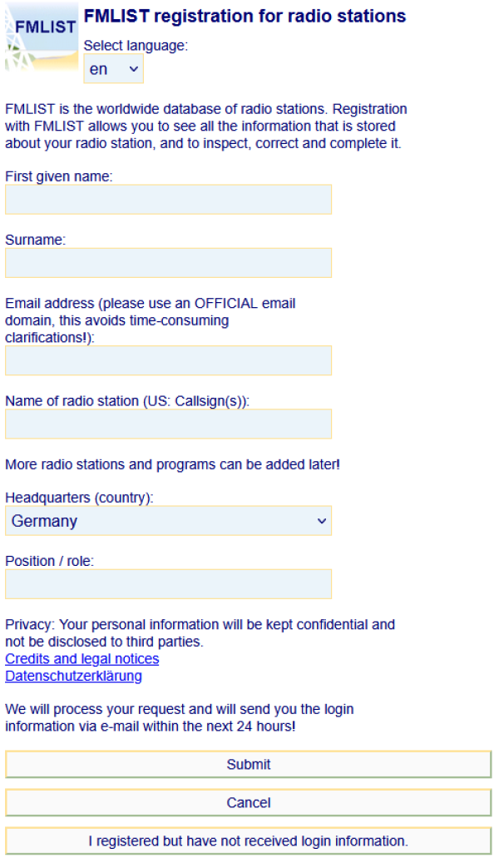Click the FMLIST logo image
Viewport: 499px width, 868px height.
coord(42,37)
